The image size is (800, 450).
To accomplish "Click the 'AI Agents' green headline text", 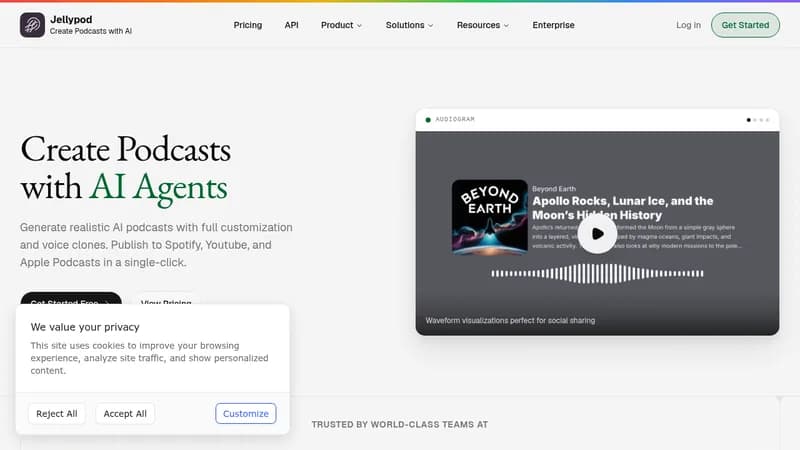I will pos(159,188).
